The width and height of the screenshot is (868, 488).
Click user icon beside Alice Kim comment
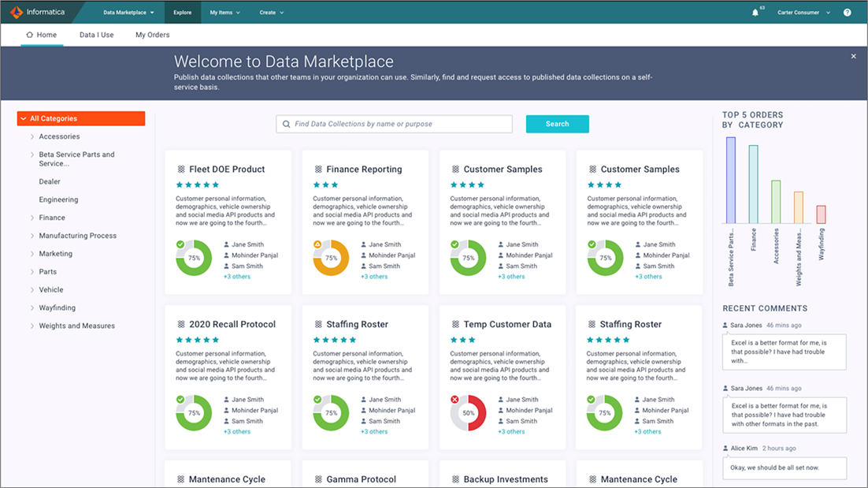point(725,448)
